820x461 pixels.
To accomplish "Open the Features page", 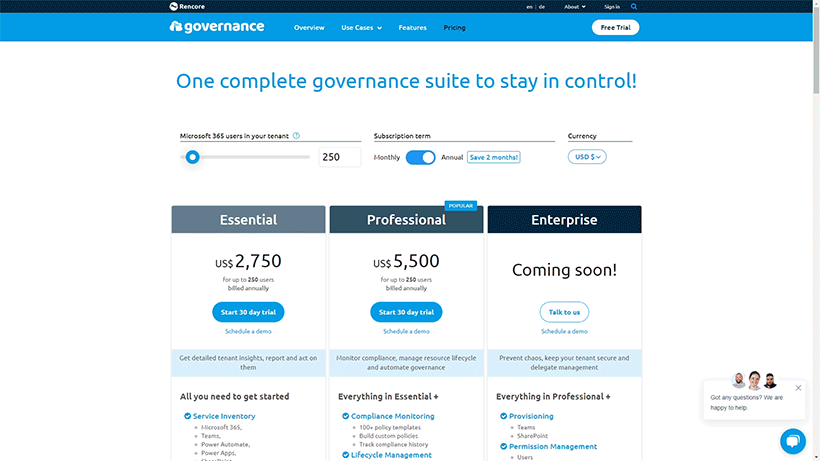I will 412,28.
